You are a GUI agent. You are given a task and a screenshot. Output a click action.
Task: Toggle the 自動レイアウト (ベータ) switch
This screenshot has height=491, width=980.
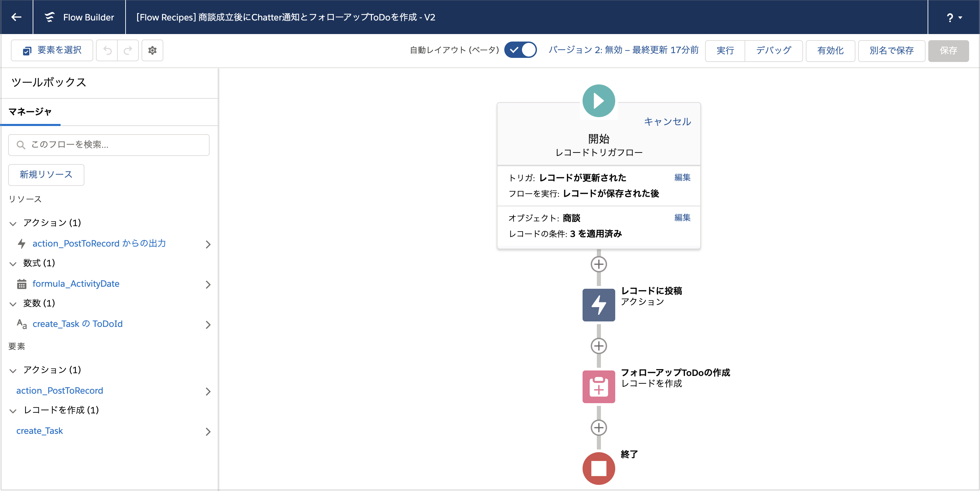(x=520, y=50)
